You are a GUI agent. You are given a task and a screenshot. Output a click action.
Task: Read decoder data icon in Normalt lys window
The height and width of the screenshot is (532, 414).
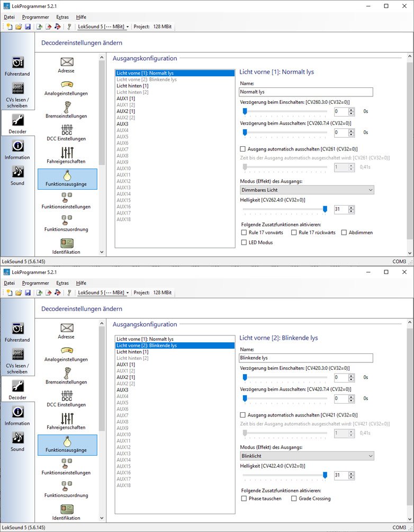(x=39, y=26)
